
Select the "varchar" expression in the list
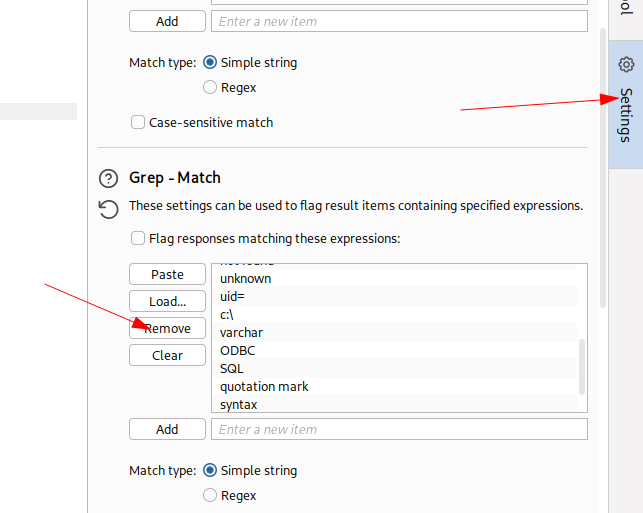tap(241, 332)
